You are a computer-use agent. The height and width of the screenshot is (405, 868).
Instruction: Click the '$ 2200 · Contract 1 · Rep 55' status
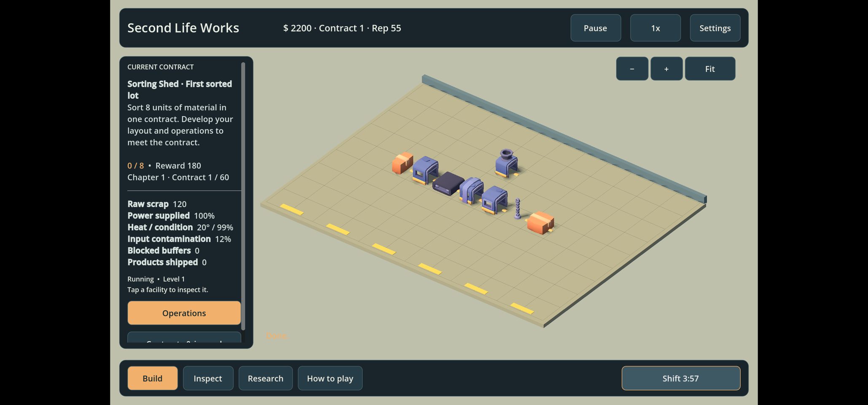(342, 28)
